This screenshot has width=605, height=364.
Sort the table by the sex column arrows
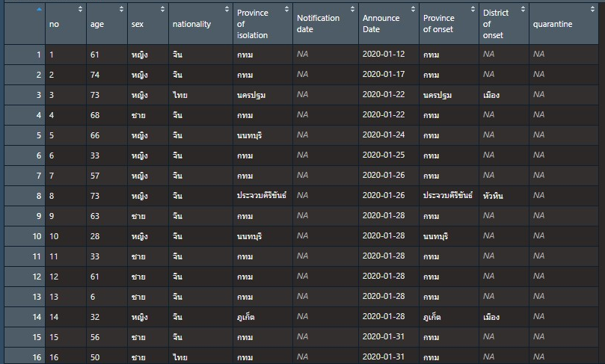click(162, 10)
